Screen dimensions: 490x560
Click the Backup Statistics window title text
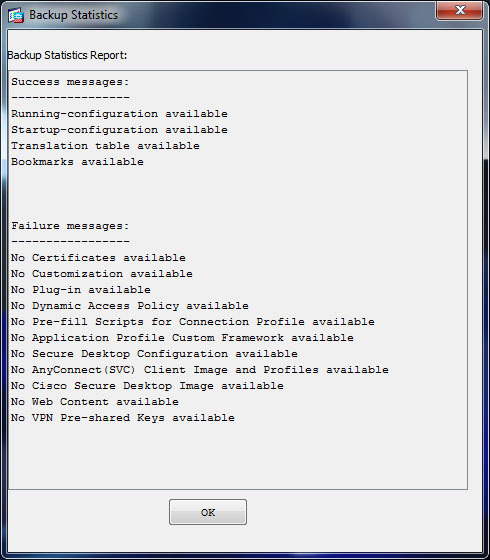pyautogui.click(x=73, y=15)
